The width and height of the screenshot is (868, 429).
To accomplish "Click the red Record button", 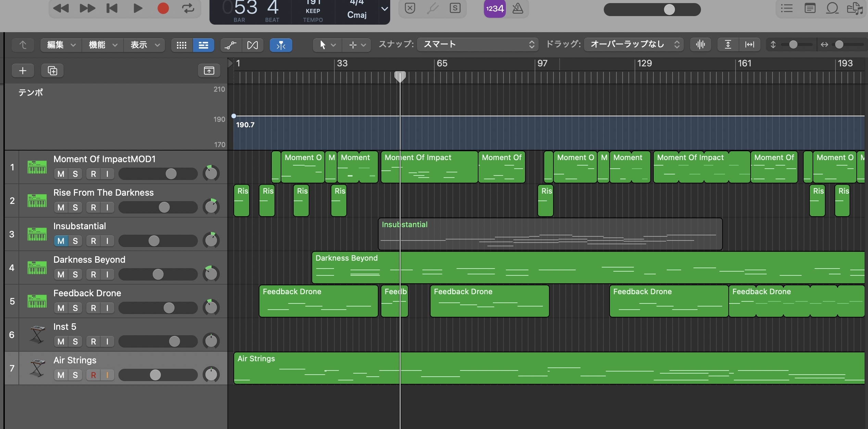I will [163, 8].
